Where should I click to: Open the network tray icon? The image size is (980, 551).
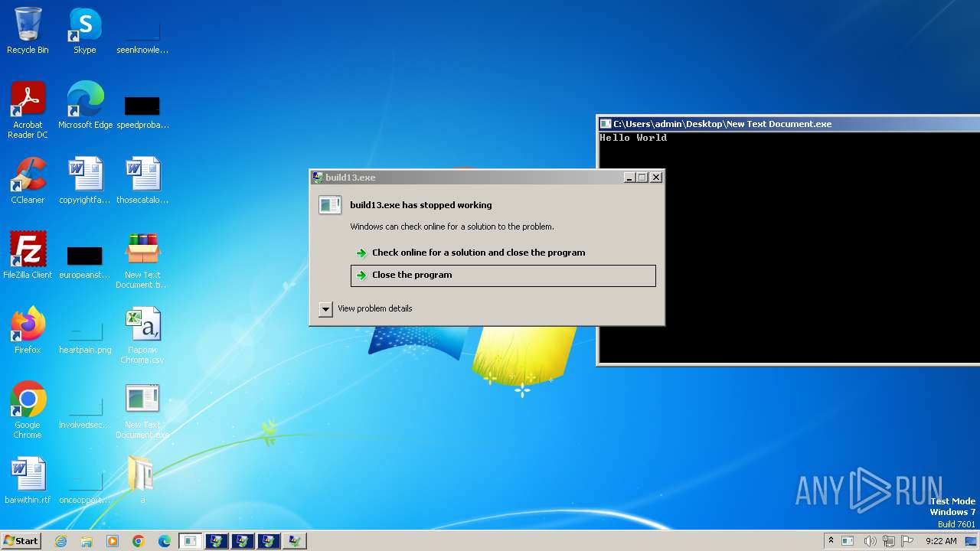coord(889,541)
